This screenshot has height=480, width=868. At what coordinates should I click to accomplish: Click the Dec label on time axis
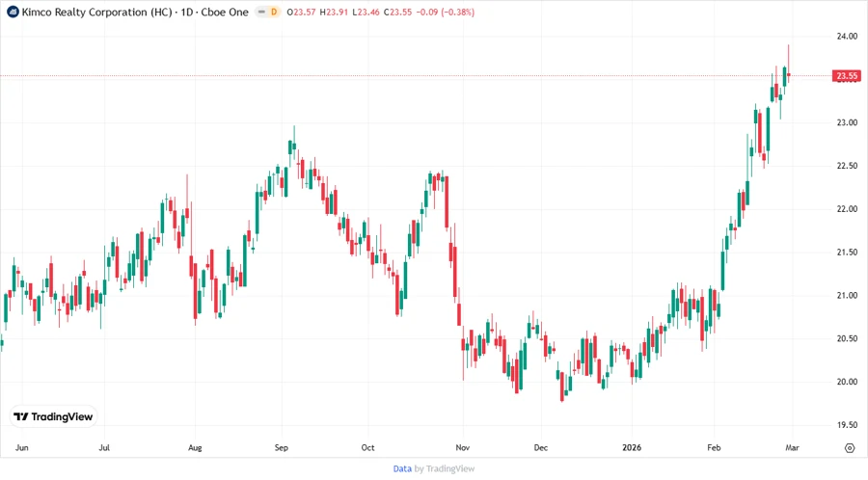pos(541,448)
